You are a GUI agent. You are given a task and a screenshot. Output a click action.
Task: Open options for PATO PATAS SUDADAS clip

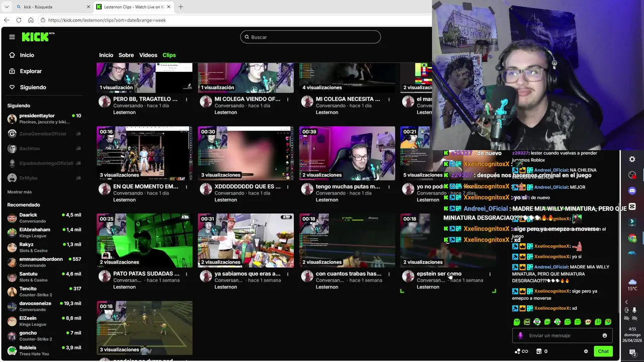tap(187, 274)
